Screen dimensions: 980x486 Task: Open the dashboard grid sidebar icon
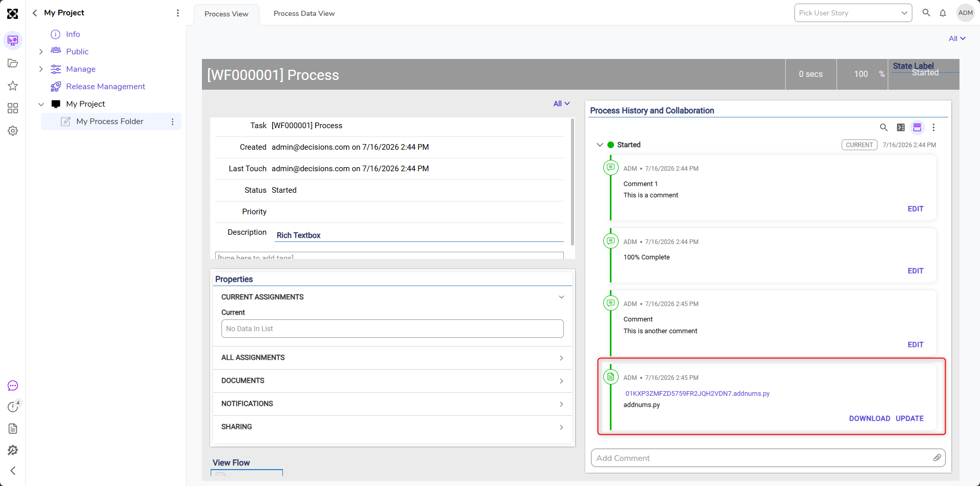coord(13,108)
